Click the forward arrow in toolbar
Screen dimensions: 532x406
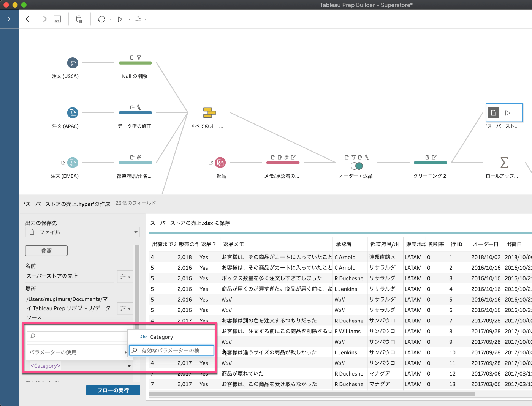[x=43, y=19]
